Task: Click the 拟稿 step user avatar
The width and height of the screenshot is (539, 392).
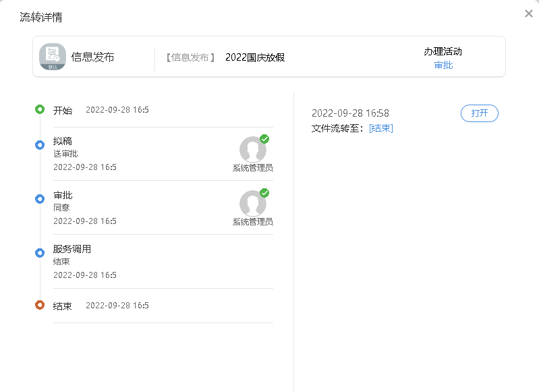Action: click(252, 149)
